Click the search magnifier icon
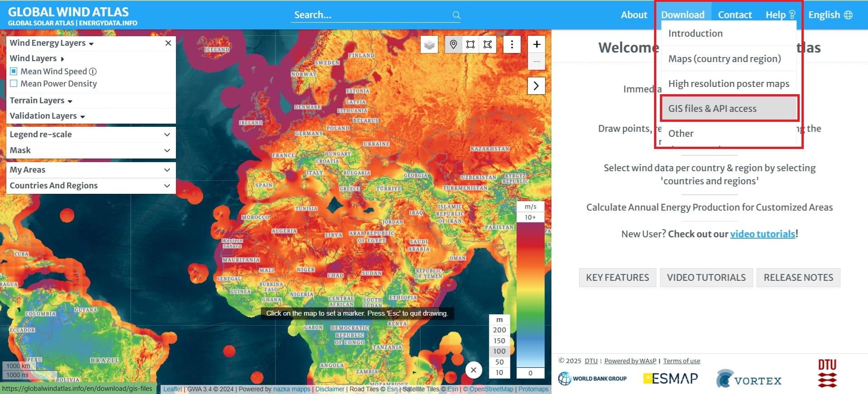Image resolution: width=868 pixels, height=394 pixels. 456,15
